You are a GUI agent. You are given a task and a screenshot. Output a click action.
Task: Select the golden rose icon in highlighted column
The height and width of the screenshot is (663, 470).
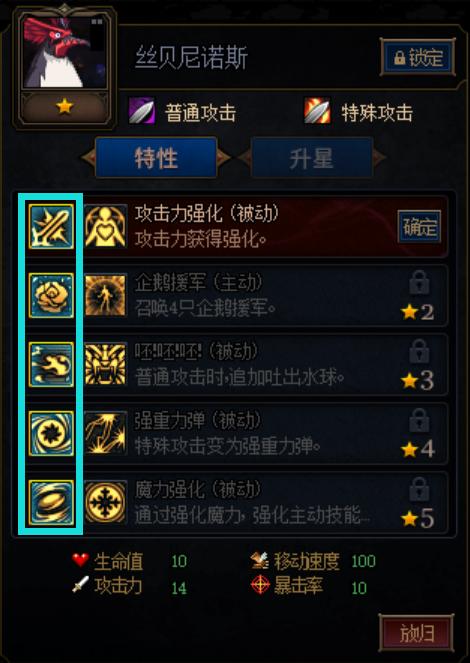coord(51,295)
